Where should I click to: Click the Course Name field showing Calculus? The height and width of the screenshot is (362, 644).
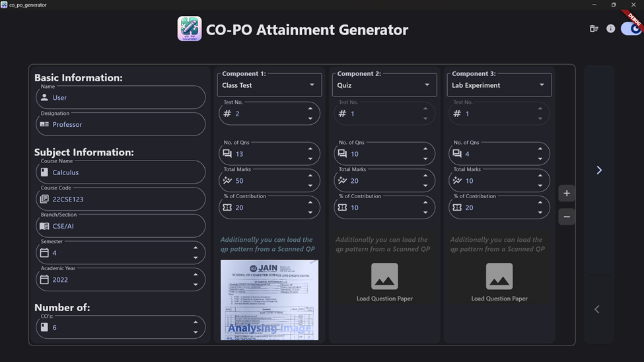coord(120,172)
